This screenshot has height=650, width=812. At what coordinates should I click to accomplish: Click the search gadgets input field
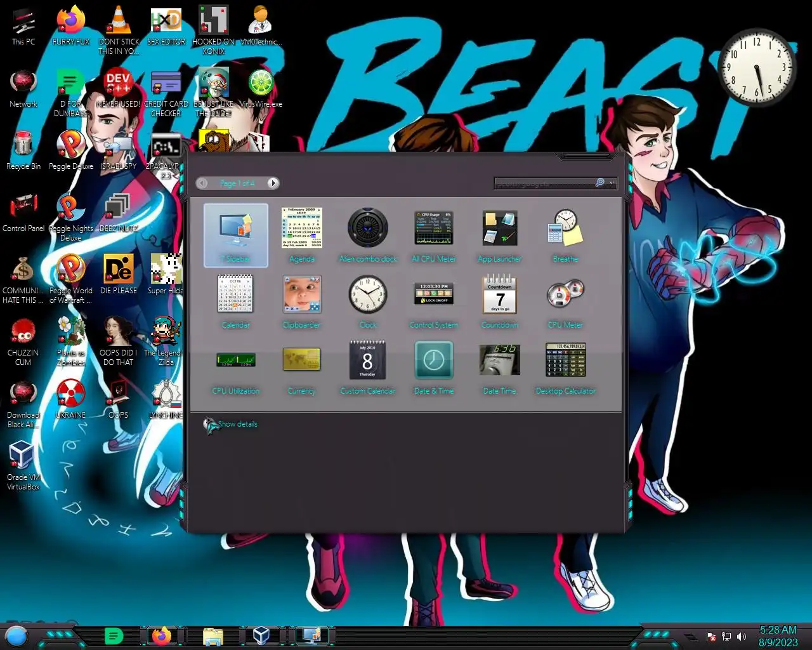point(544,183)
